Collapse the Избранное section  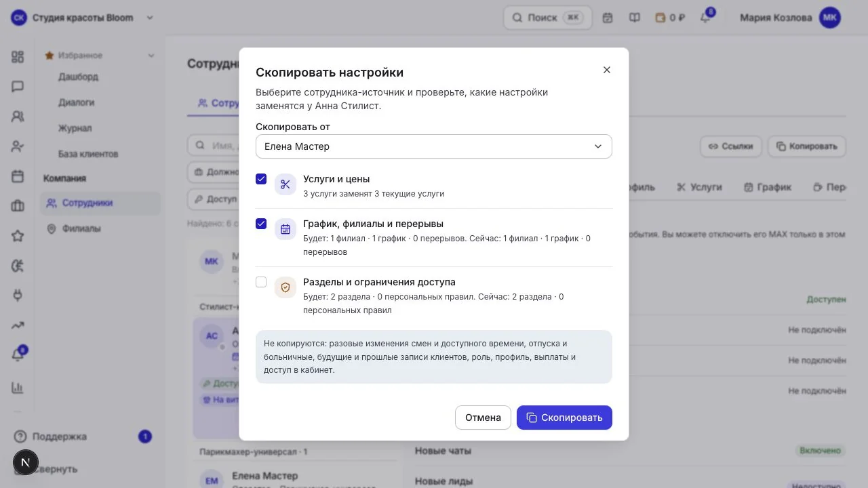coord(151,56)
